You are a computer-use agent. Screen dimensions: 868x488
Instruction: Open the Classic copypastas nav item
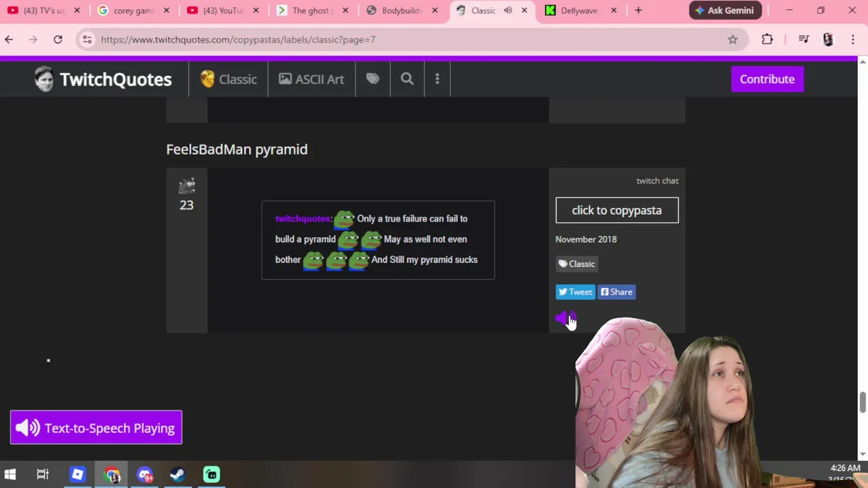click(229, 79)
